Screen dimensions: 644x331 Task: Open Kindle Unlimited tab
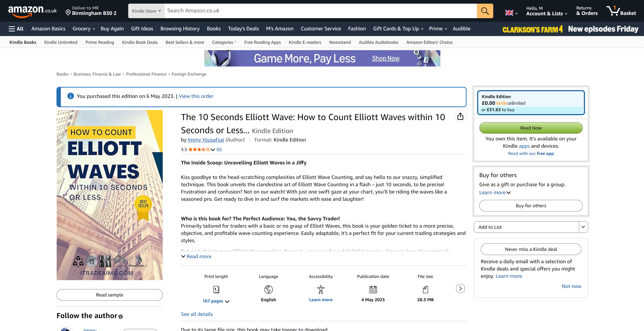[x=61, y=42]
